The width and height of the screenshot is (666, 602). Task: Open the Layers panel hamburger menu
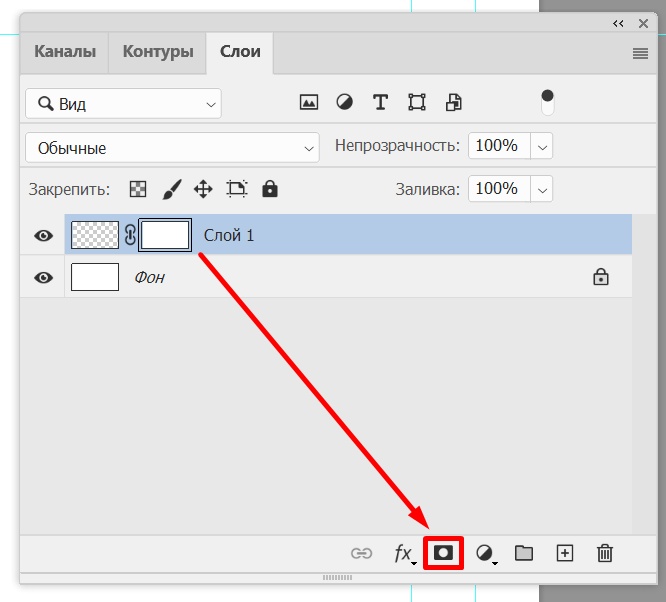640,54
